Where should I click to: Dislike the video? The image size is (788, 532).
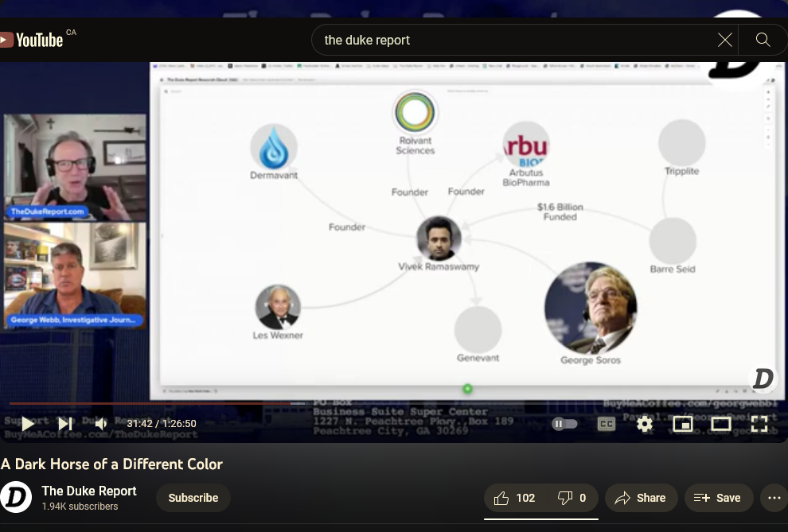(x=572, y=498)
